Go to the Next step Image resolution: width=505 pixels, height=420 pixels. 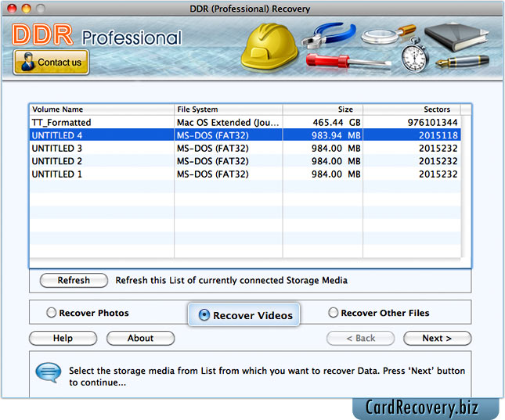(x=438, y=338)
